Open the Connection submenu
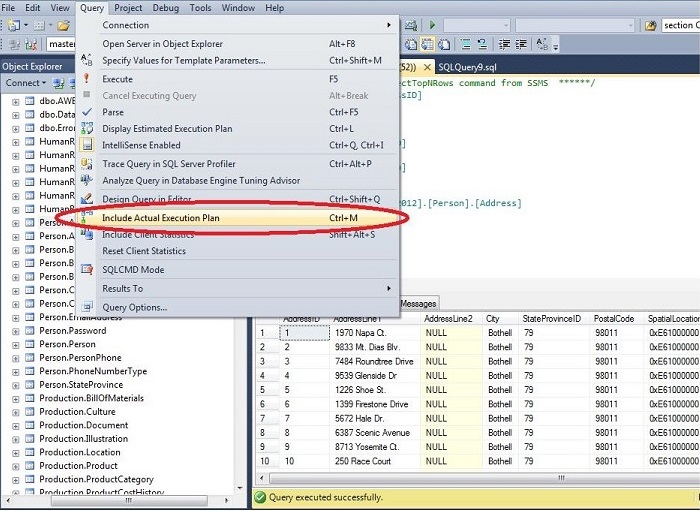This screenshot has width=700, height=511. tap(238, 25)
